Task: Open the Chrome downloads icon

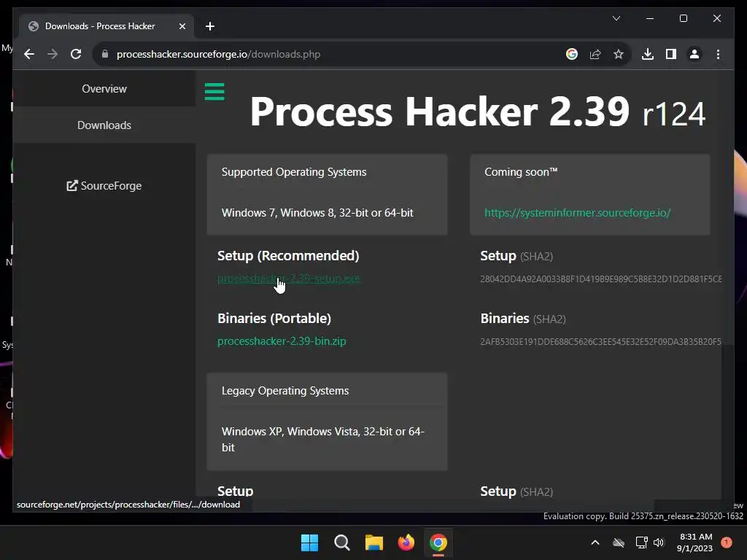Action: [648, 54]
